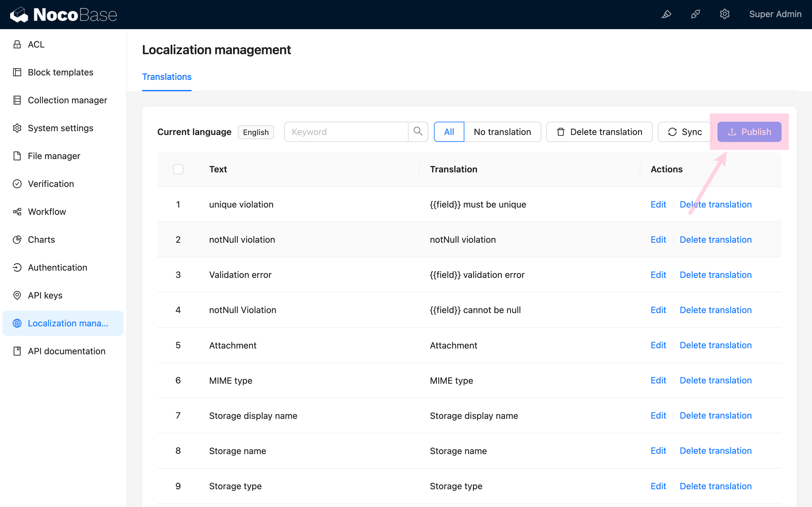Open Charts from the sidebar

click(x=41, y=240)
